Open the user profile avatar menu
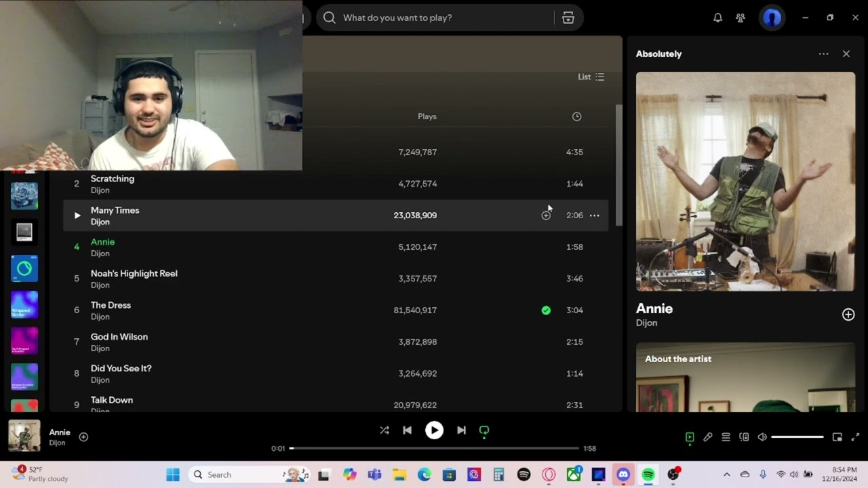 pyautogui.click(x=772, y=18)
